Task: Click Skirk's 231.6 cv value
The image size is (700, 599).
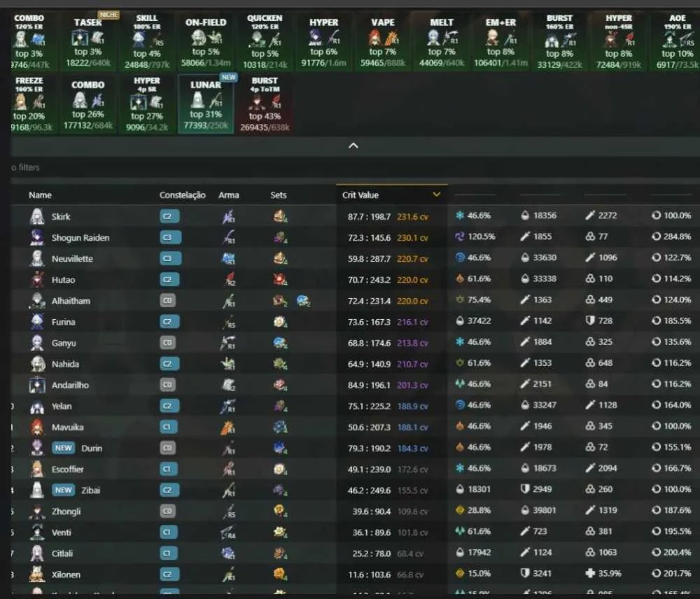Action: pos(412,217)
